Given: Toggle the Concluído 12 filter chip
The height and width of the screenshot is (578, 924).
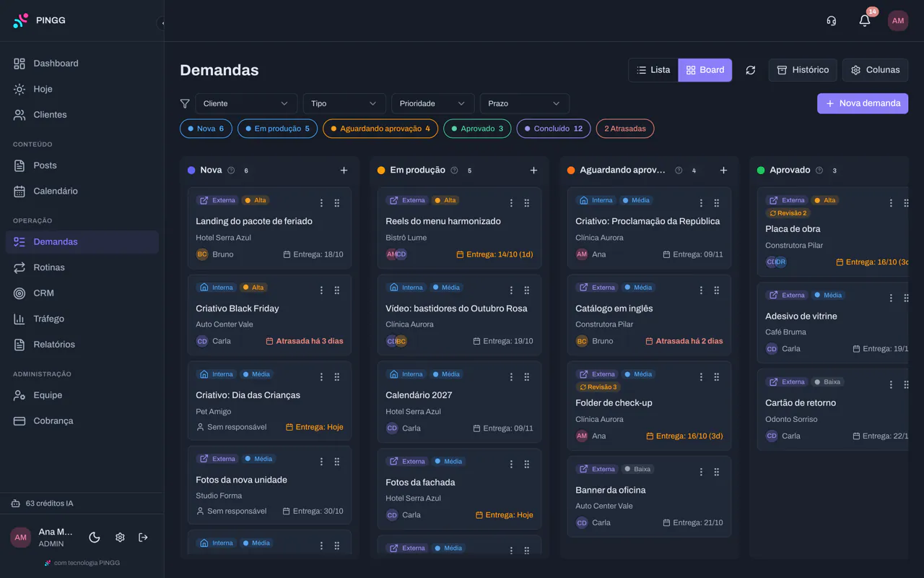Looking at the screenshot, I should click(554, 129).
